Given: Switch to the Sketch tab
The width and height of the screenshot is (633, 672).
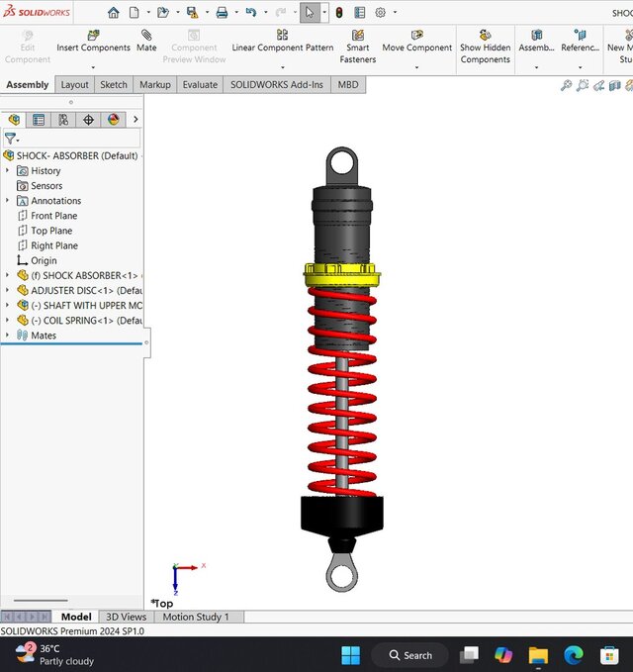Looking at the screenshot, I should pyautogui.click(x=114, y=85).
